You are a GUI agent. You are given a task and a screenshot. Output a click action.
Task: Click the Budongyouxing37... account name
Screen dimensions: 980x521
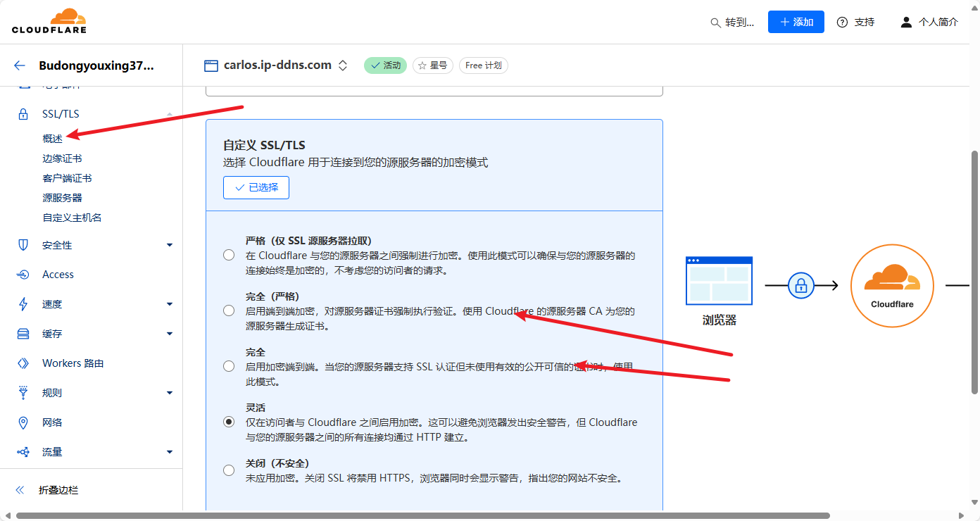coord(96,65)
